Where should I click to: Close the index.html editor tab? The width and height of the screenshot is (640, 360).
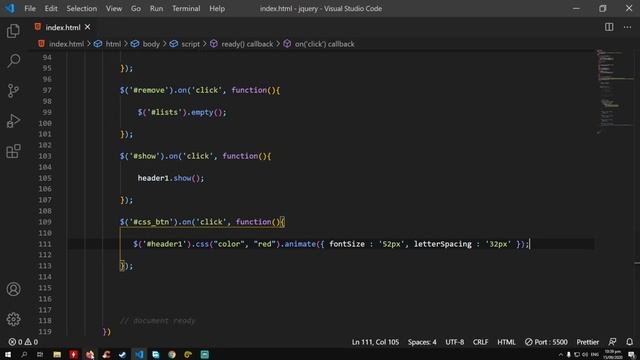point(87,27)
